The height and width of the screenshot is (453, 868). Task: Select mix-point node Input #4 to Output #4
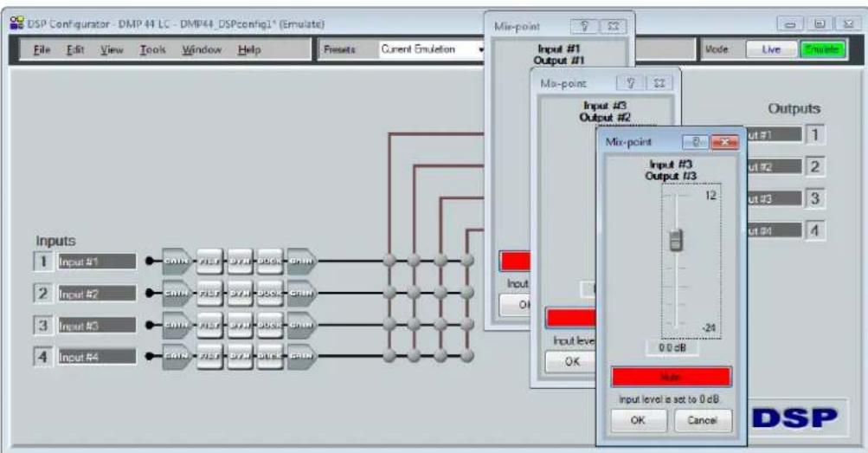click(467, 355)
